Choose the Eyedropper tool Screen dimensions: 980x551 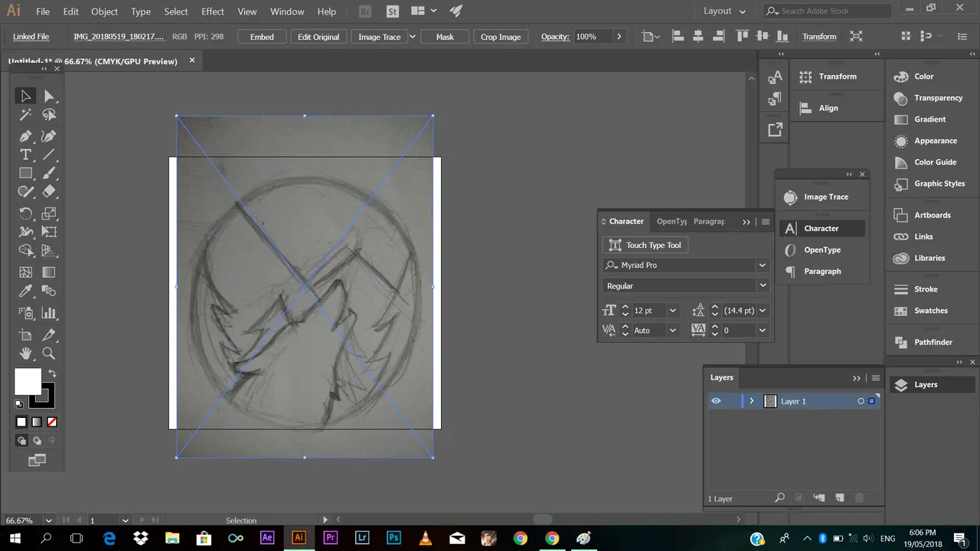coord(25,291)
